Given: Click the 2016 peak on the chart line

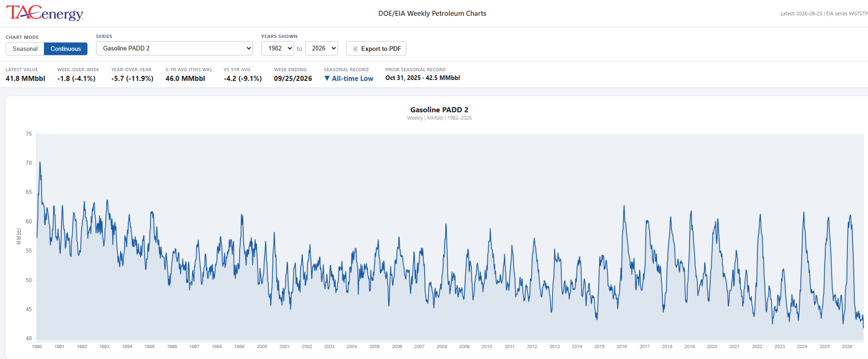Looking at the screenshot, I should (624, 205).
